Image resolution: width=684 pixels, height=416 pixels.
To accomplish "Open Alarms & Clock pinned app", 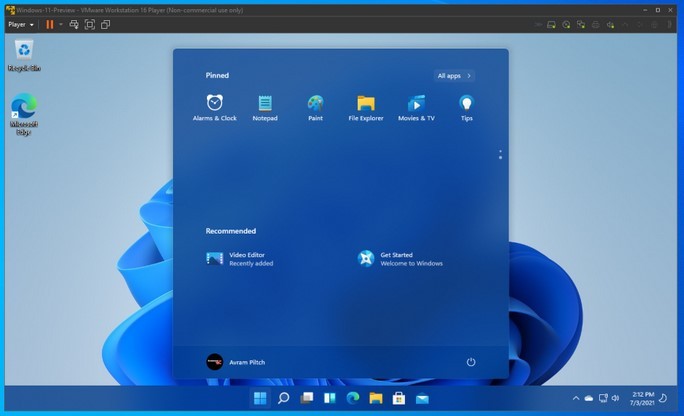I will [x=215, y=108].
